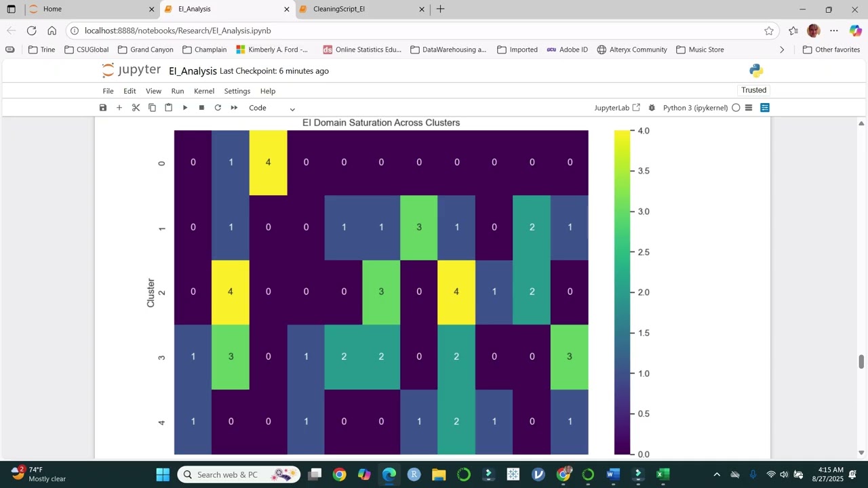Screen dimensions: 868x488
Task: Go to browser home page
Action: [x=52, y=30]
